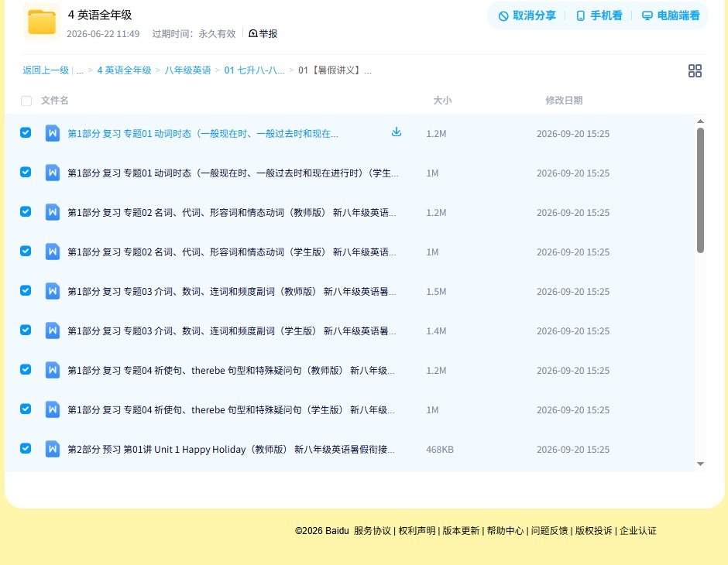This screenshot has height=565, width=728.
Task: Sort by 大小 column header
Action: click(442, 100)
